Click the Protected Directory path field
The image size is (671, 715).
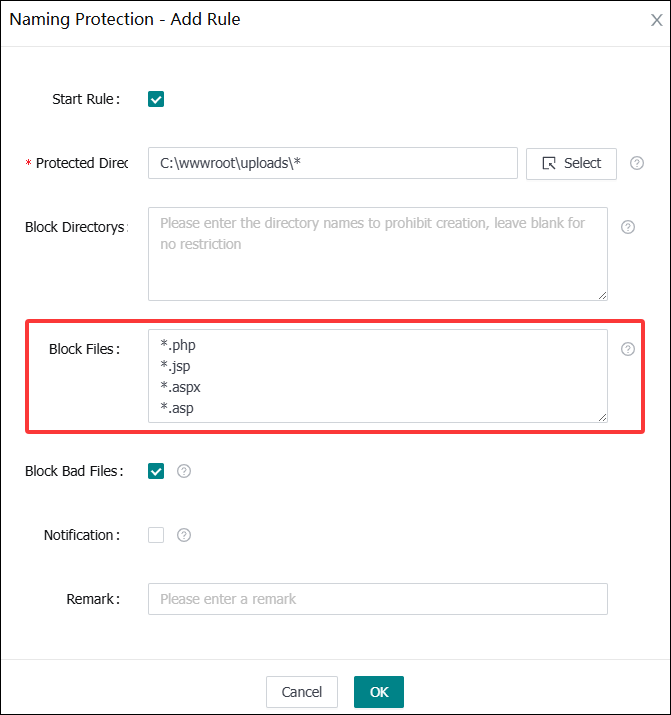[x=332, y=163]
